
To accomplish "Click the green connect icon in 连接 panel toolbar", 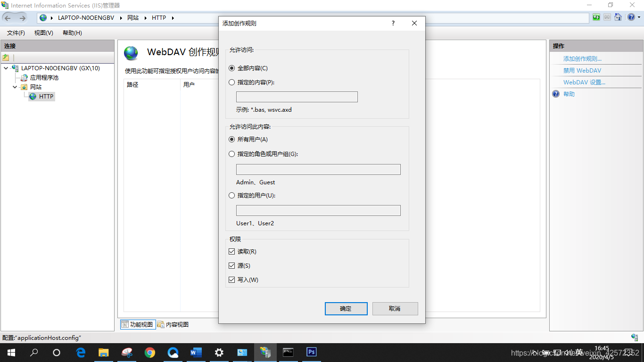I will 6,58.
